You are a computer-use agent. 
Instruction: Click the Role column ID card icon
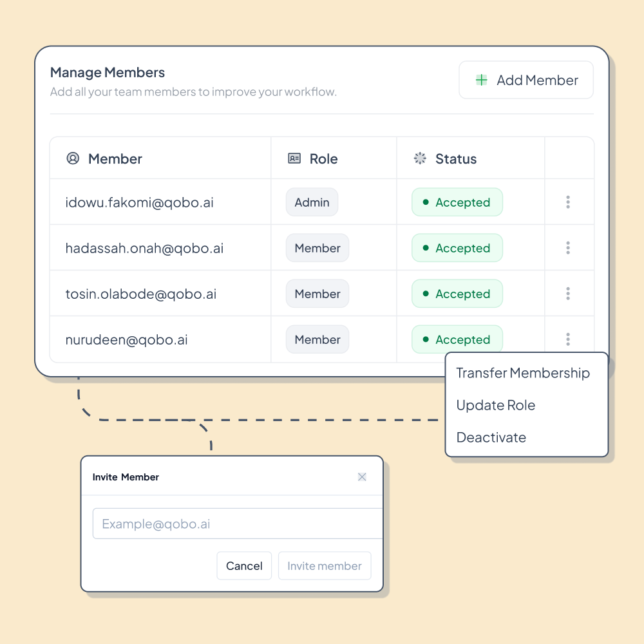[x=294, y=158]
